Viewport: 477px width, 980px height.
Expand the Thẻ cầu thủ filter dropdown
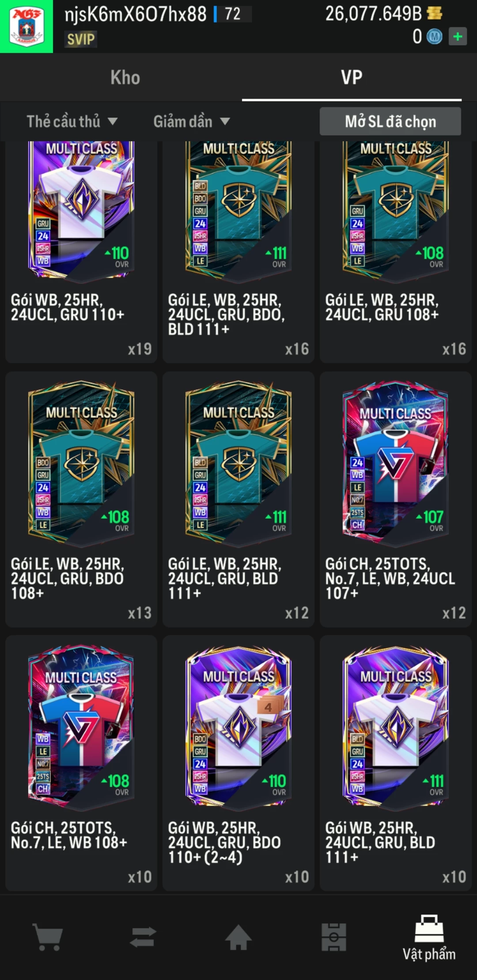coord(72,121)
